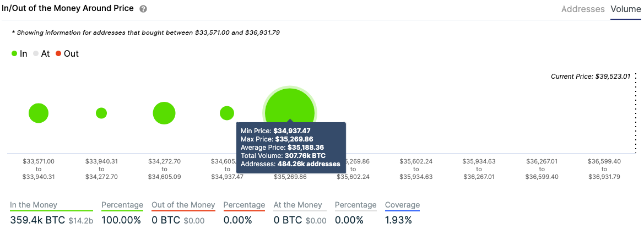Click the $36,599.40 to $36,931.79 axis label

(605, 169)
